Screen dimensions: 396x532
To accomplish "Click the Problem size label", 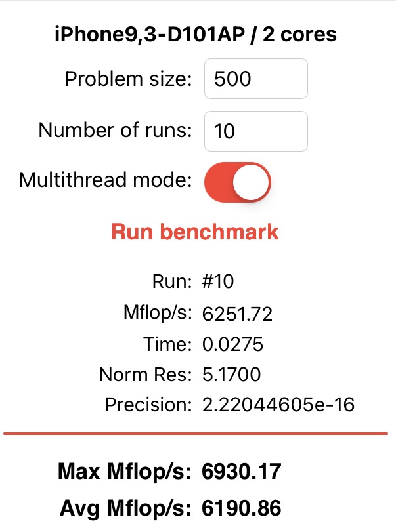I will pos(128,79).
